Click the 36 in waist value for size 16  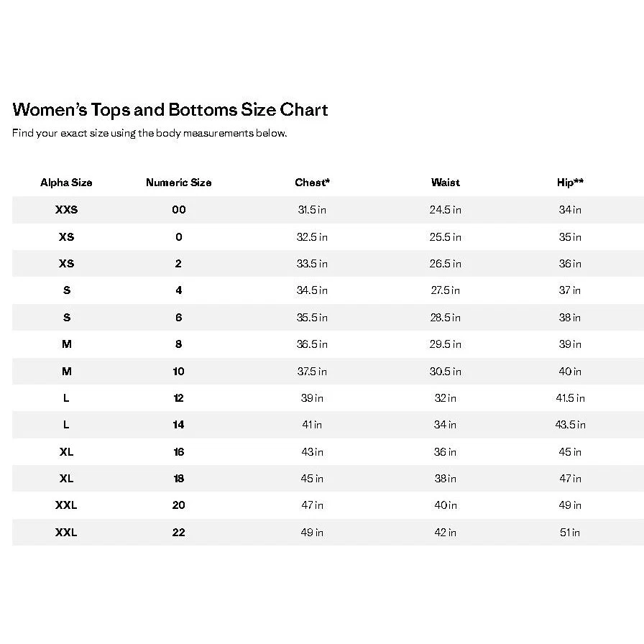pyautogui.click(x=446, y=452)
